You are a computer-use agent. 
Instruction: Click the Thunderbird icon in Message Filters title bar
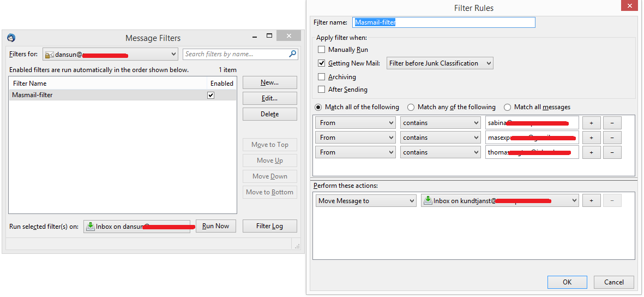click(11, 38)
